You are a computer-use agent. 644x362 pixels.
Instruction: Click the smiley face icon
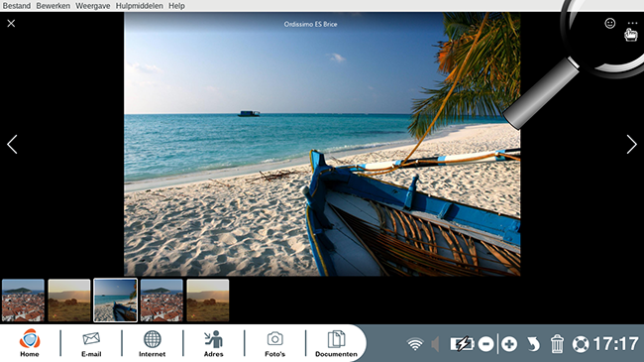[x=610, y=24]
